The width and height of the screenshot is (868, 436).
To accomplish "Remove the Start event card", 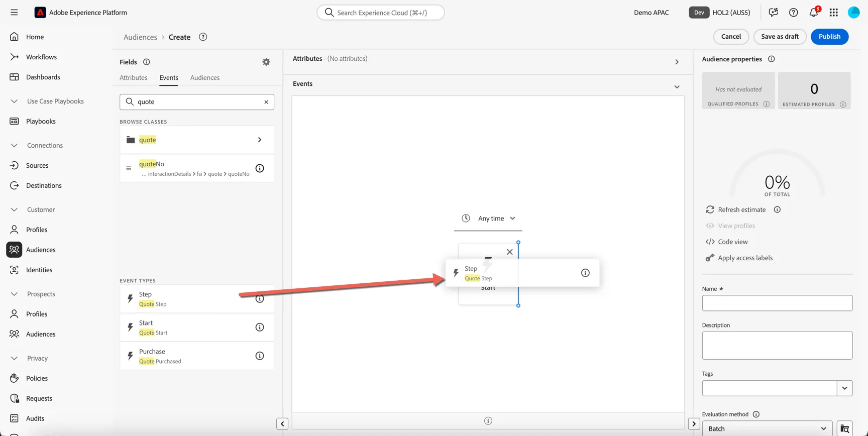I will click(x=510, y=252).
